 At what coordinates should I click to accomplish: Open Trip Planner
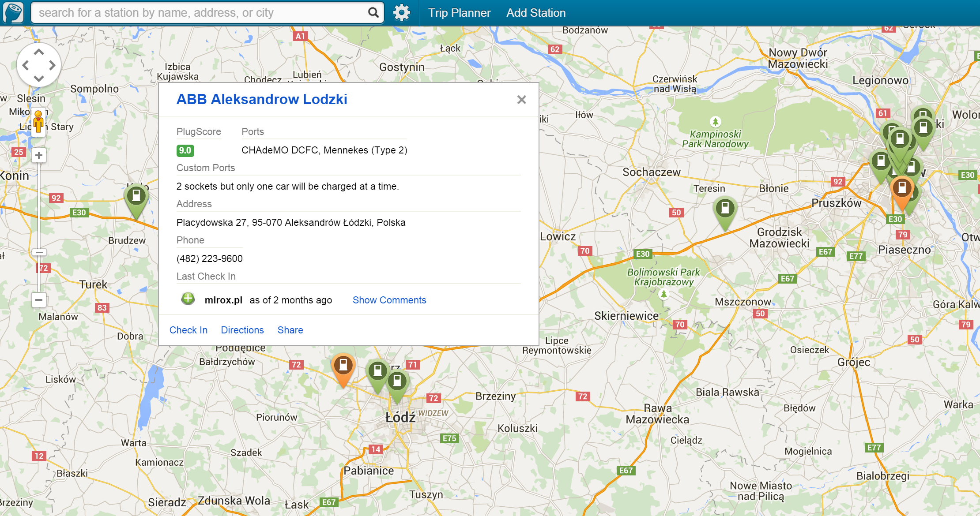tap(459, 13)
